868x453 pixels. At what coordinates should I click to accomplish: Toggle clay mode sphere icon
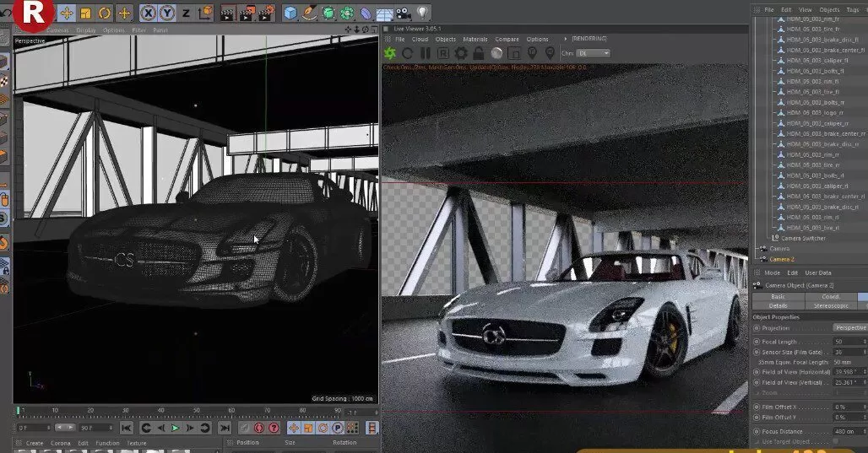pos(497,53)
